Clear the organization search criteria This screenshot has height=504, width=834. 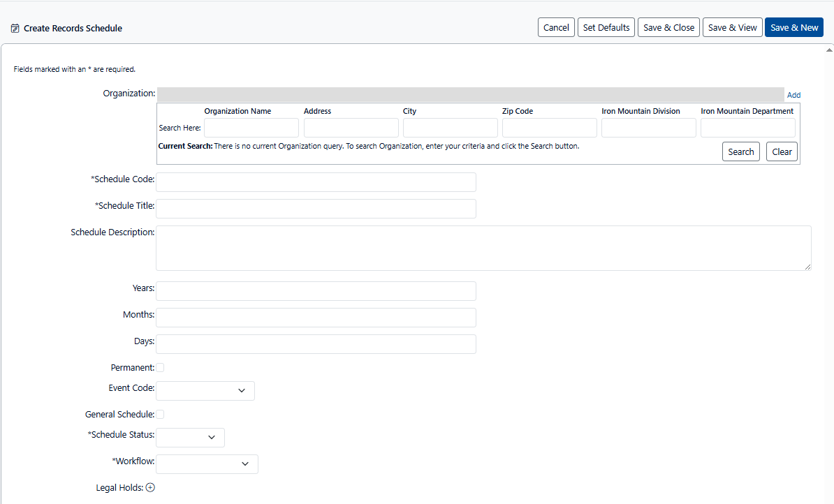pos(782,151)
